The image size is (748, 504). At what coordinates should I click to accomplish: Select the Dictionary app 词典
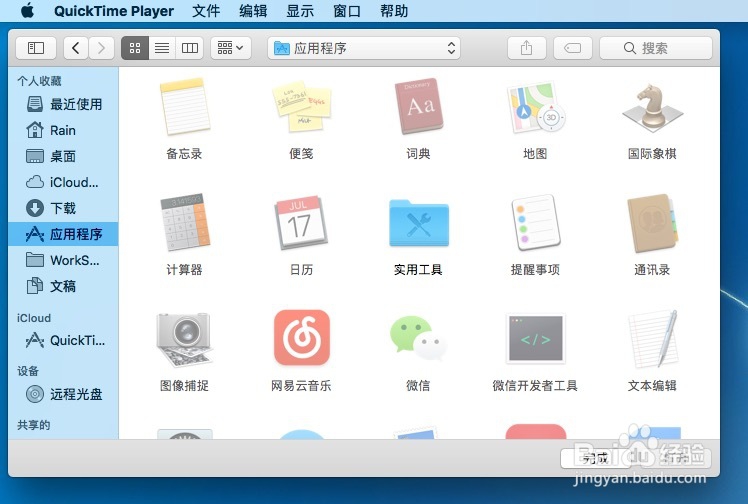coord(418,107)
